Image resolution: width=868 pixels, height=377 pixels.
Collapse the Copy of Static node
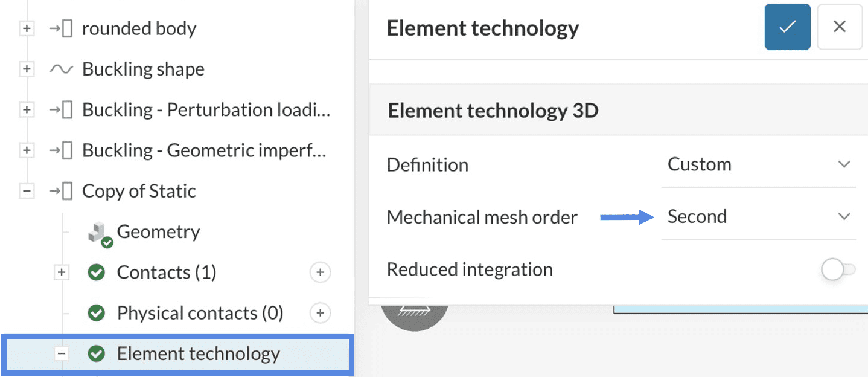tap(27, 191)
